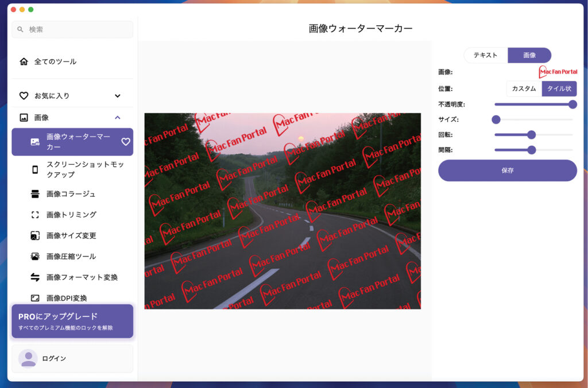Click the 画像ウォーターマーカー page title
Image resolution: width=588 pixels, height=388 pixels.
[361, 29]
